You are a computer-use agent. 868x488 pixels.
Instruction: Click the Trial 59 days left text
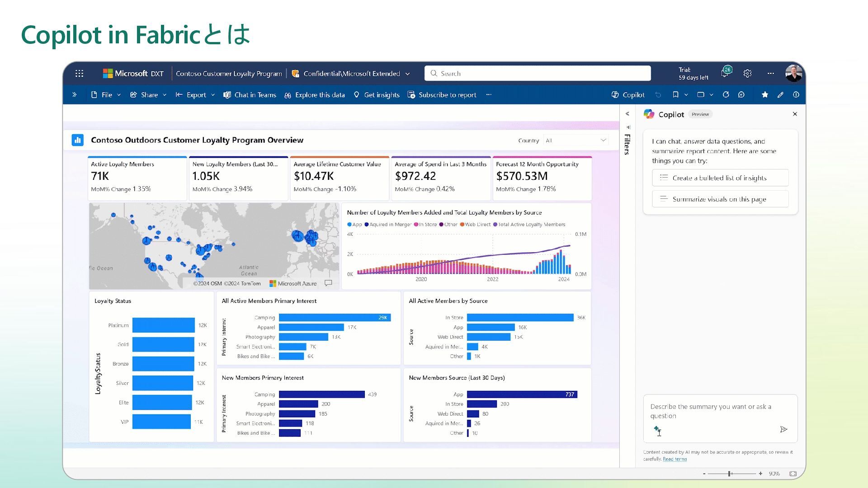pyautogui.click(x=693, y=74)
